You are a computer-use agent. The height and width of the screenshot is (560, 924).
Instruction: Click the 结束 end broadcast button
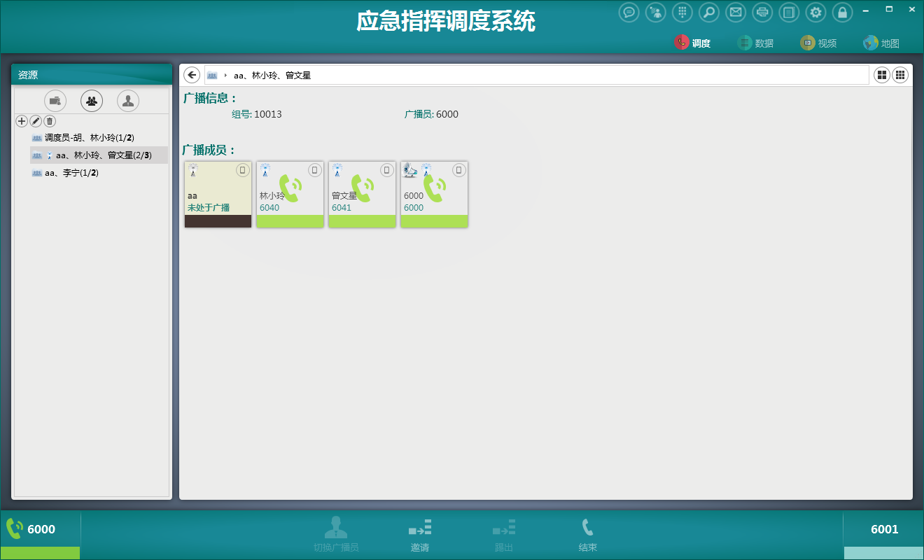(x=588, y=535)
